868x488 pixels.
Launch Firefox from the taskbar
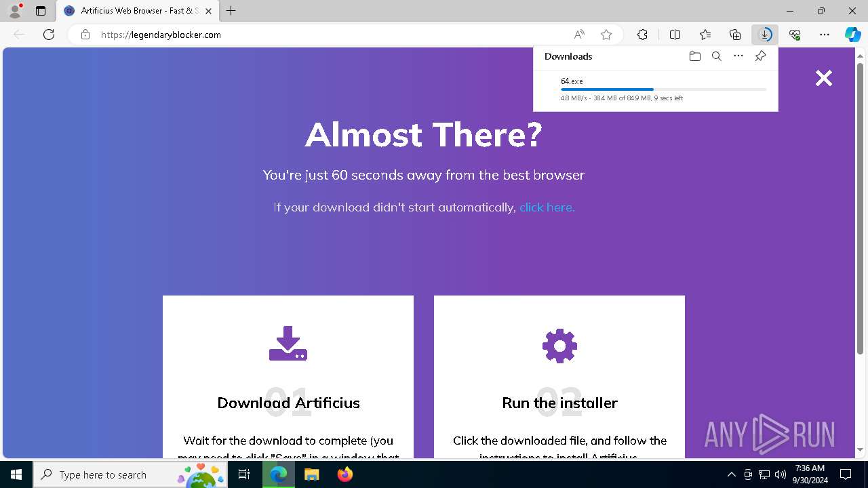tap(344, 474)
